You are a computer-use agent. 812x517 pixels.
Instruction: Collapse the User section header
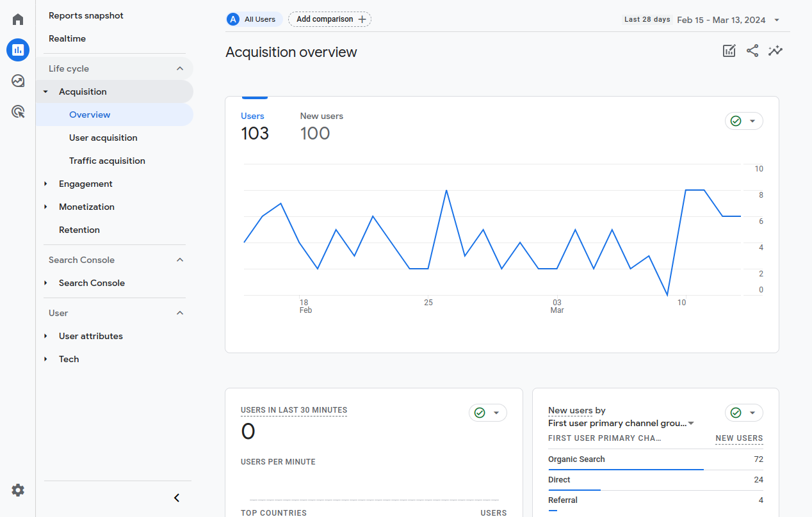180,313
